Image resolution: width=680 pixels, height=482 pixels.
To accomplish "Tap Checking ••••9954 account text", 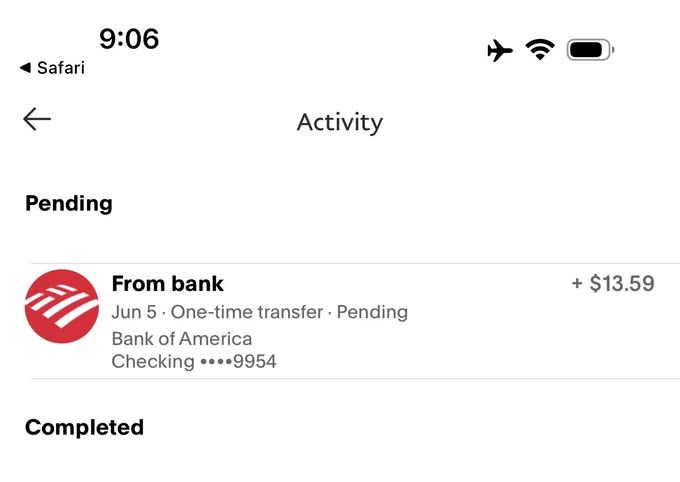I will click(194, 361).
